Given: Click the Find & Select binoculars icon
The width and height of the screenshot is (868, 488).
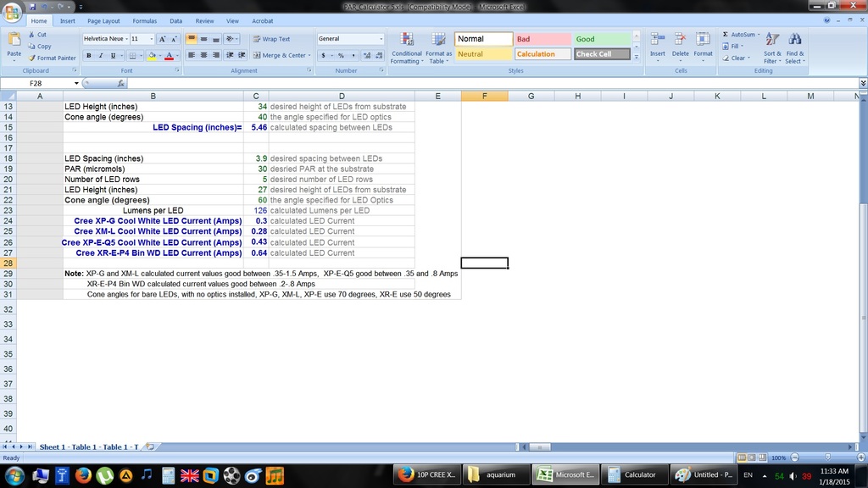Looking at the screenshot, I should pyautogui.click(x=794, y=40).
